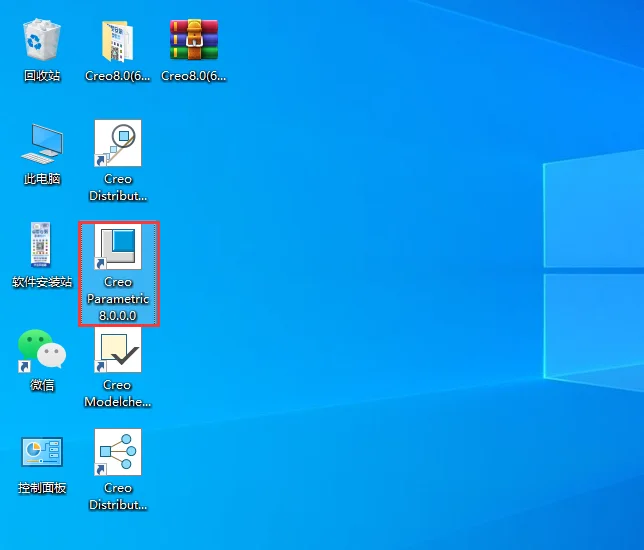Select Creo Distribut... shortcut with node diagram icon
This screenshot has height=550, width=644.
[118, 452]
